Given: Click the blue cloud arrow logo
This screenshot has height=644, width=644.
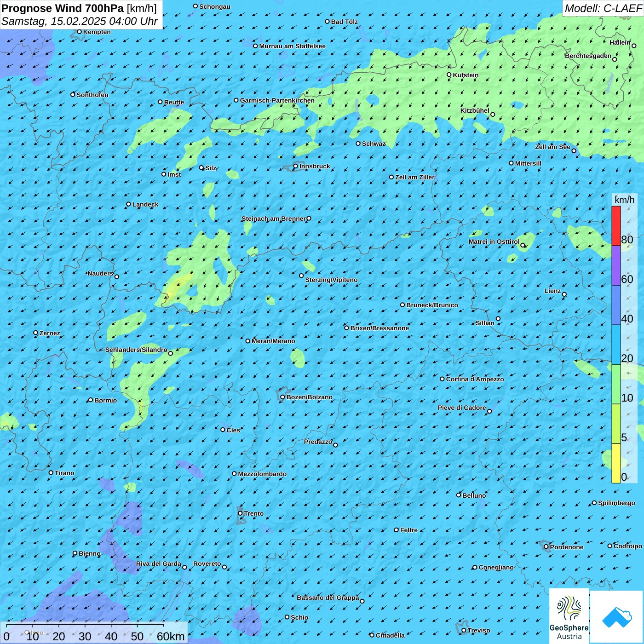Looking at the screenshot, I should click(x=616, y=617).
